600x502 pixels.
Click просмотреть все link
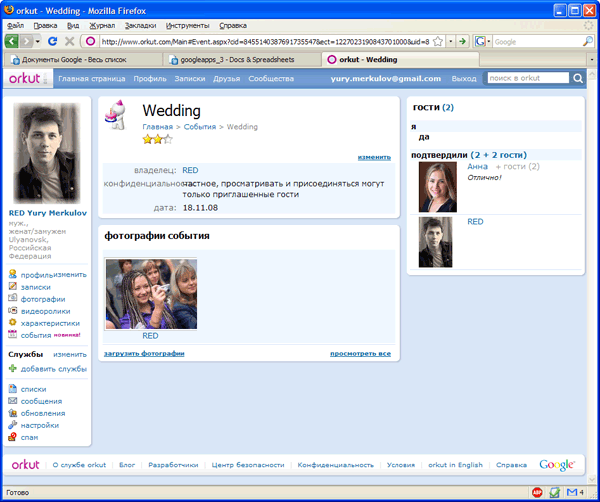point(360,354)
